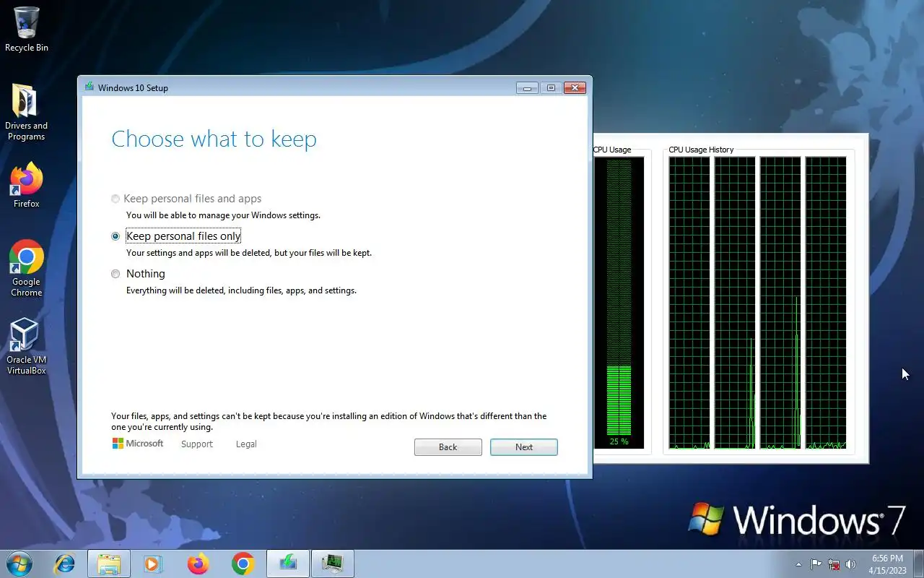Open Oracle VM VirtualBox desktop shortcut
Image resolution: width=924 pixels, height=578 pixels.
tap(26, 346)
